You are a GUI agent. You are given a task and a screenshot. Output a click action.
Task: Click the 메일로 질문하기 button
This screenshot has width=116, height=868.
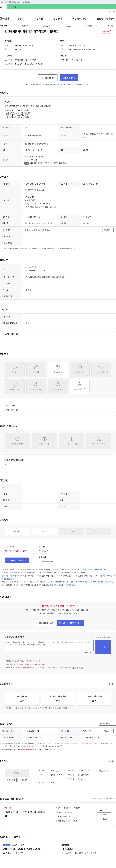coord(77,668)
